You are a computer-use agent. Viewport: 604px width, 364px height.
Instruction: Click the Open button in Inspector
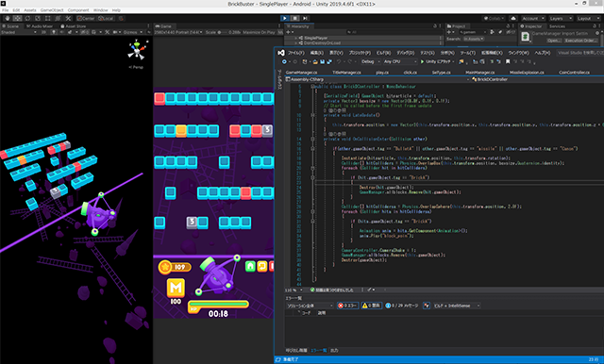pos(554,41)
